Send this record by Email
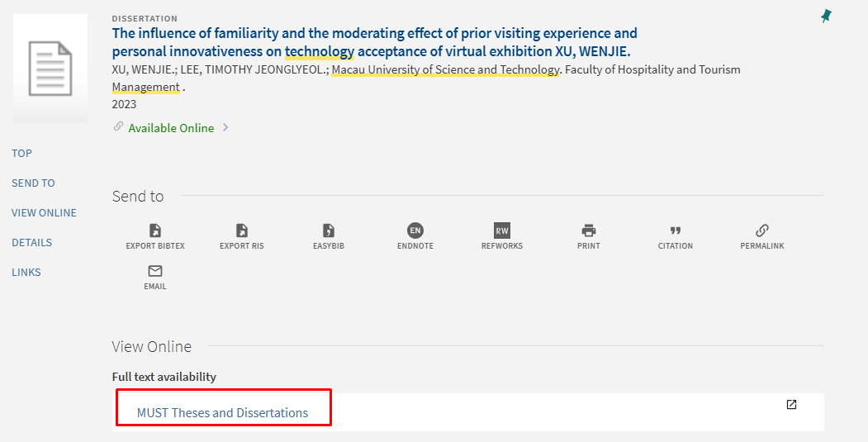Image resolution: width=868 pixels, height=442 pixels. click(155, 272)
